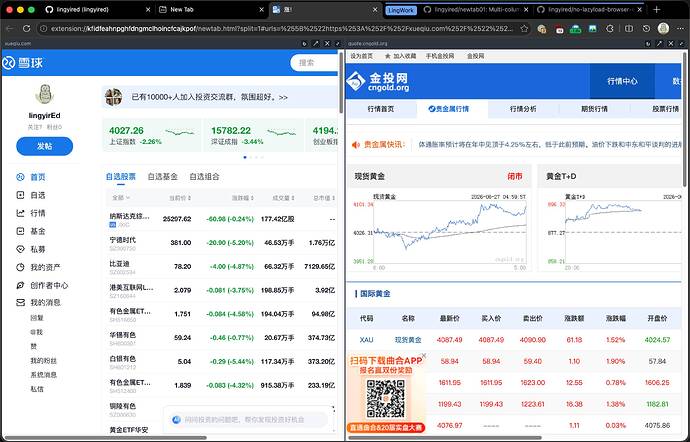Open the split screen toolbar icon
The width and height of the screenshot is (690, 442).
coord(629,29)
